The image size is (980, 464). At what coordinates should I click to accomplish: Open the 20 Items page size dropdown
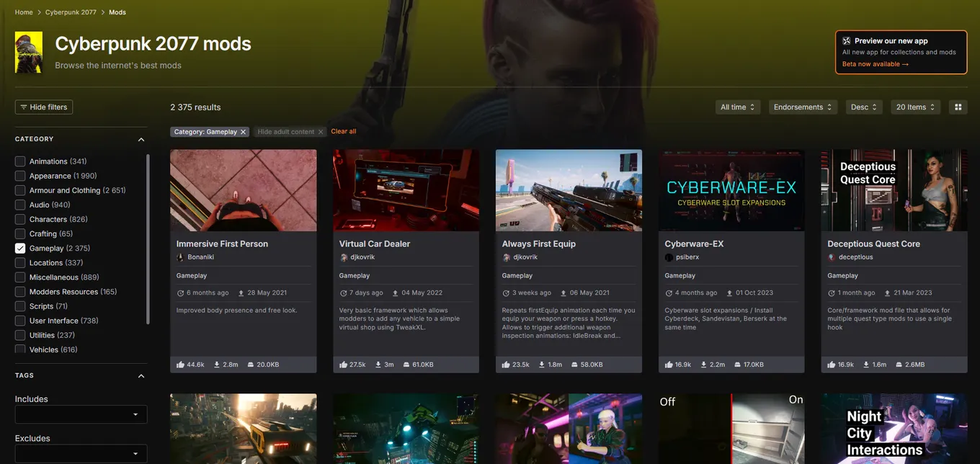[x=915, y=107]
